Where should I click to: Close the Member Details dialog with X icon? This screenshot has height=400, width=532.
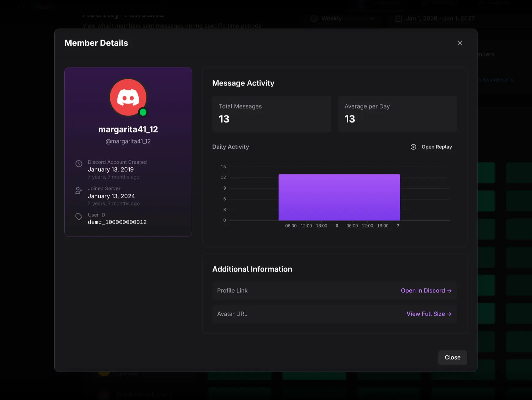click(460, 43)
